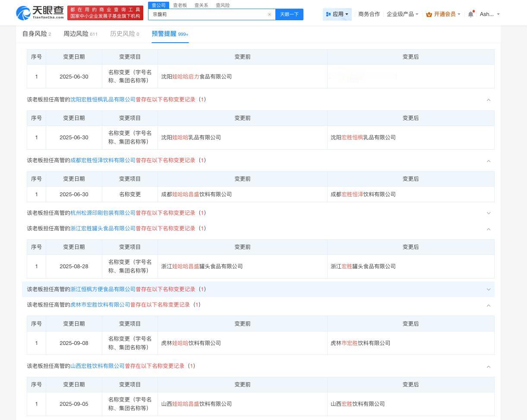The width and height of the screenshot is (527, 420).
Task: Open the 历史风险 tab
Action: point(125,34)
